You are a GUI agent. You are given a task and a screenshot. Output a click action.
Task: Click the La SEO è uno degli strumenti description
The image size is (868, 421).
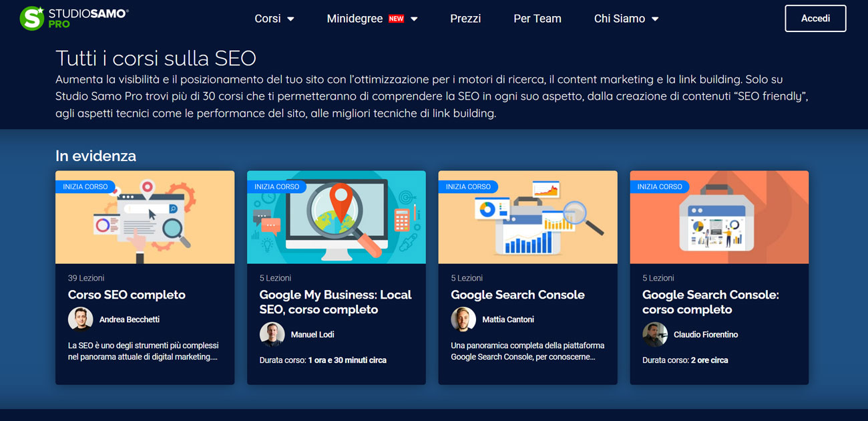pos(144,352)
